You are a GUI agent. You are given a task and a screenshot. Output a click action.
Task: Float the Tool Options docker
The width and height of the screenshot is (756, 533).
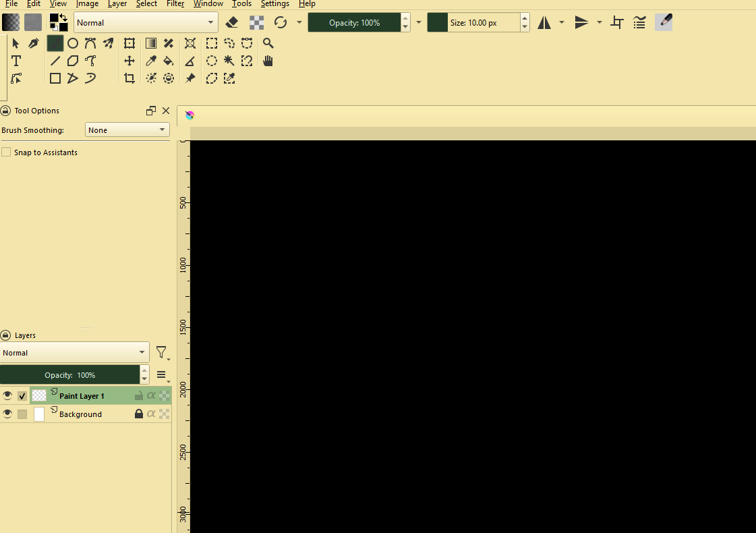click(151, 111)
